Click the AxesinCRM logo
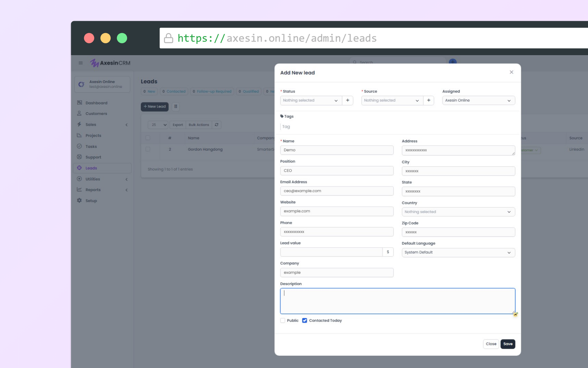 110,63
